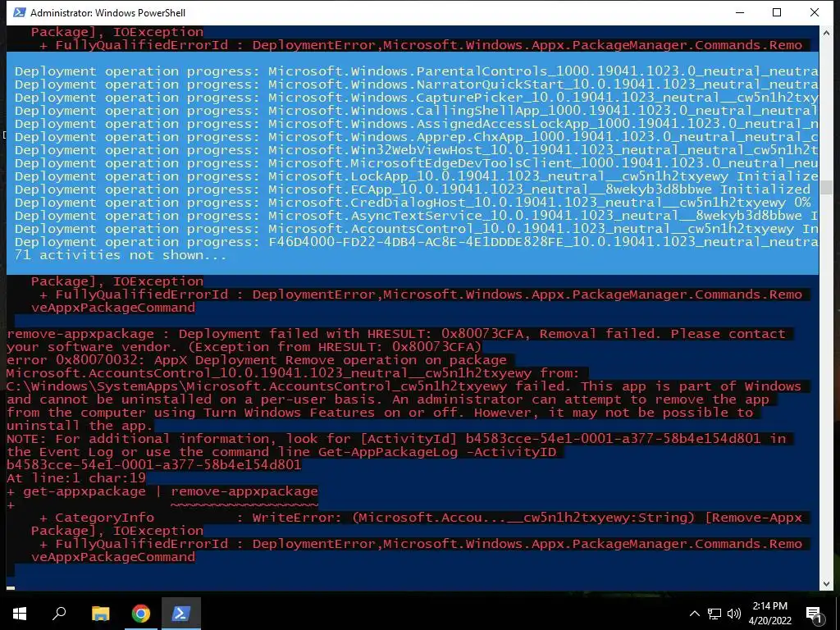Click the 'At line:1 char:19' line

pos(76,478)
